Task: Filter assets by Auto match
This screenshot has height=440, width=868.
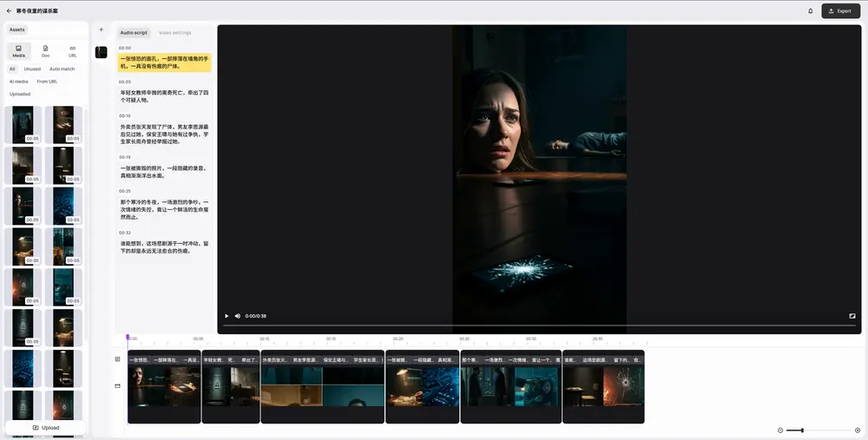Action: tap(62, 69)
